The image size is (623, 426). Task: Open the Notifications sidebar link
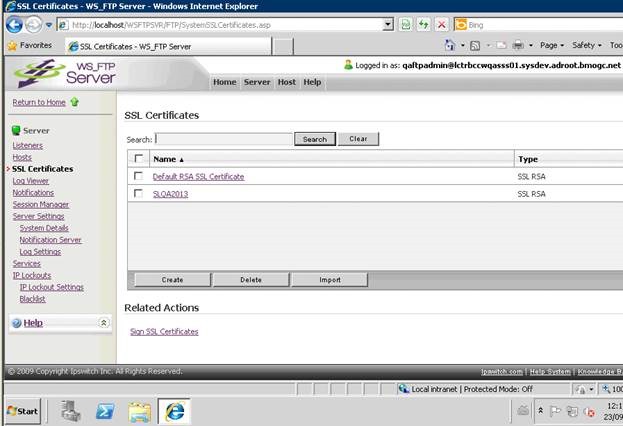(33, 193)
